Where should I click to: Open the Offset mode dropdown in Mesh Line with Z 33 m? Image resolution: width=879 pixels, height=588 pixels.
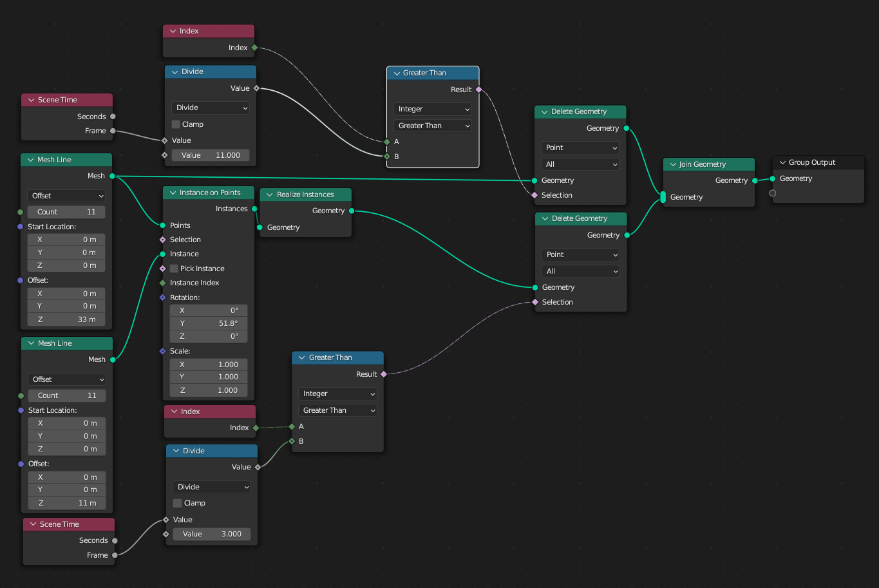tap(66, 196)
